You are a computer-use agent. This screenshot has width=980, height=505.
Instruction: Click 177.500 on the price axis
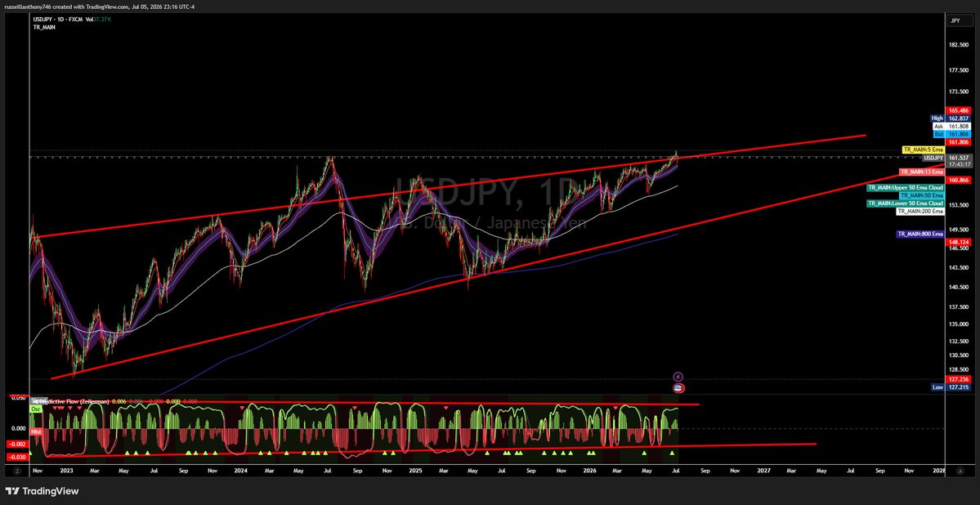pyautogui.click(x=957, y=70)
